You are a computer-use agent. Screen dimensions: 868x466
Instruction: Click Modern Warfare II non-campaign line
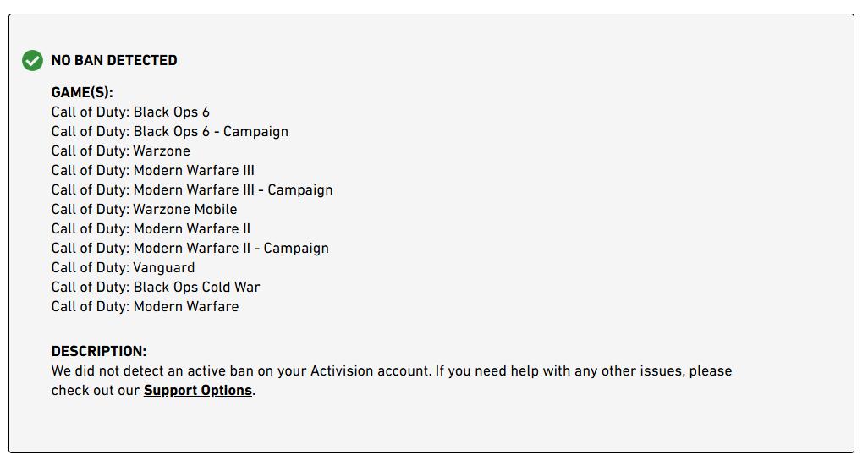tap(151, 229)
